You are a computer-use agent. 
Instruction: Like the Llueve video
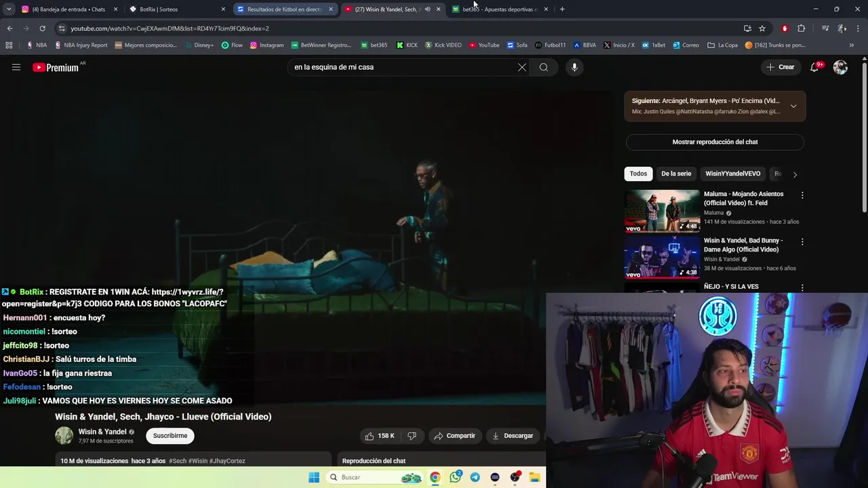[x=380, y=436]
